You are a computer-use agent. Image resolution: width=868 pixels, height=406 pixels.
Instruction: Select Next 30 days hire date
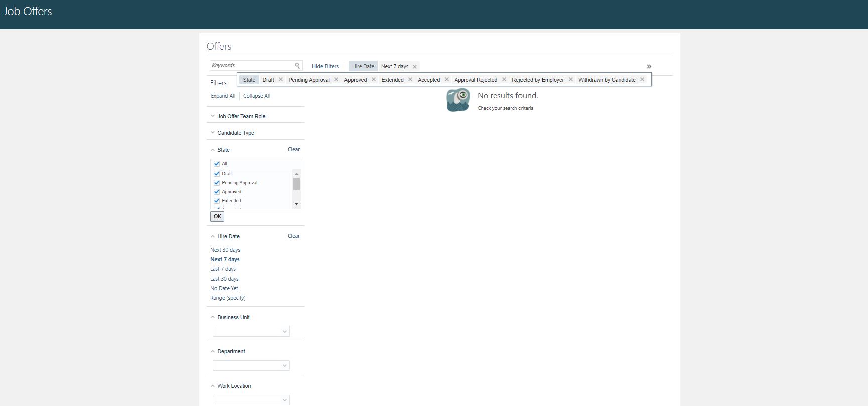[x=225, y=250]
